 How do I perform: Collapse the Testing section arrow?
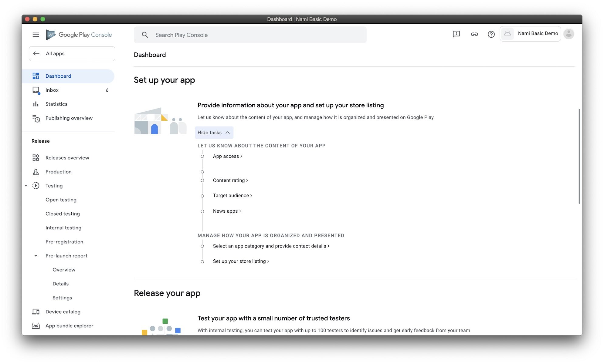26,186
